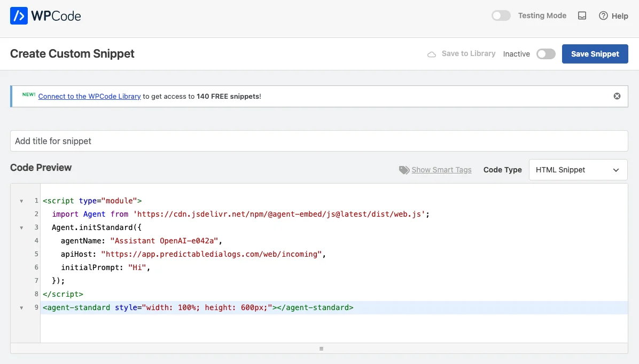Open the Code Type dropdown
The image size is (639, 364).
578,170
